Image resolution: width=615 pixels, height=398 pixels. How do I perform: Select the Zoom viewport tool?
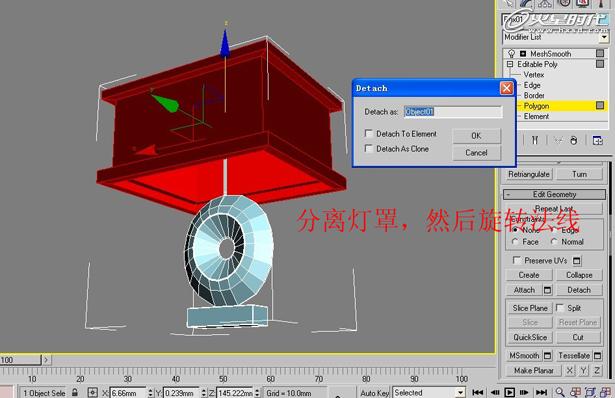pyautogui.click(x=560, y=392)
